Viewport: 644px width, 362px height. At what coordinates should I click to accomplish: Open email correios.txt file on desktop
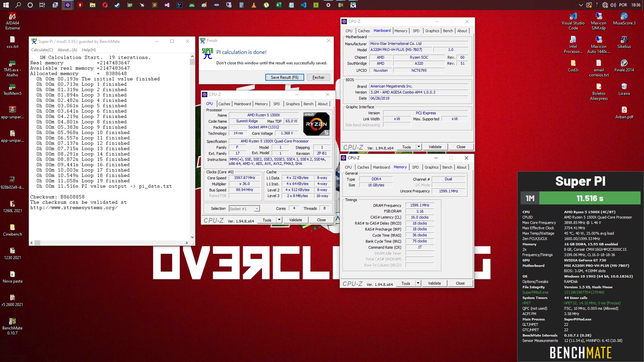599,68
